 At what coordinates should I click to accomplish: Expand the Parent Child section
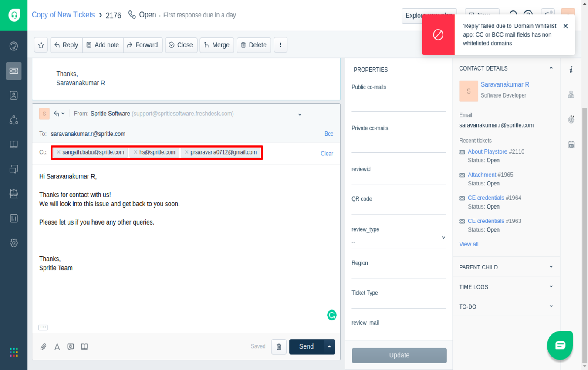tap(507, 267)
